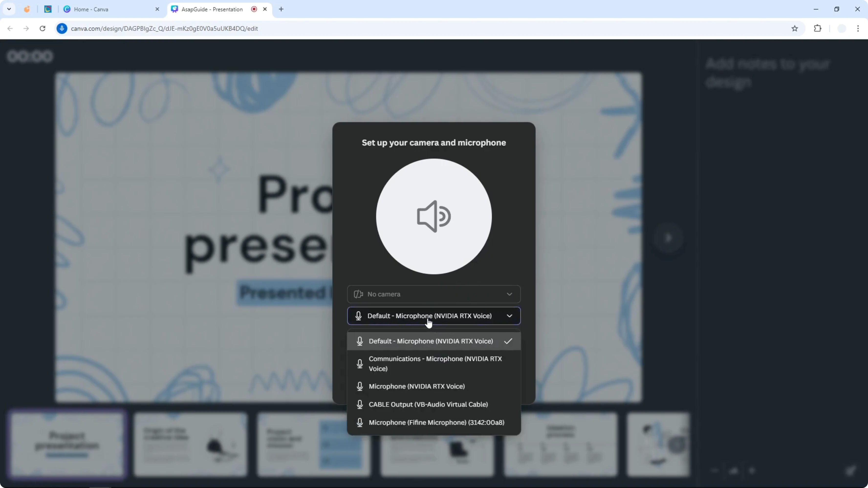
Task: Click the 00:00 recording timer
Action: [30, 56]
